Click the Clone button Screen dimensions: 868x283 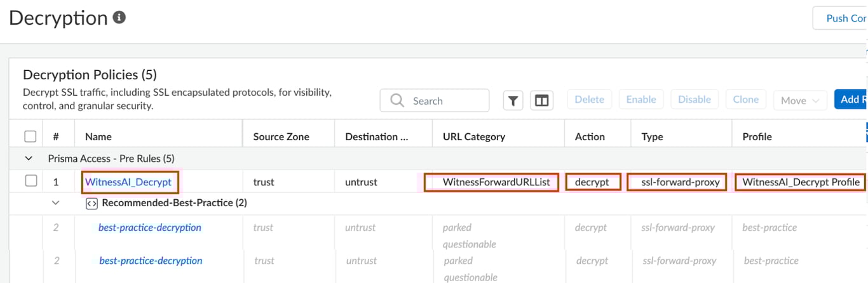pyautogui.click(x=745, y=100)
